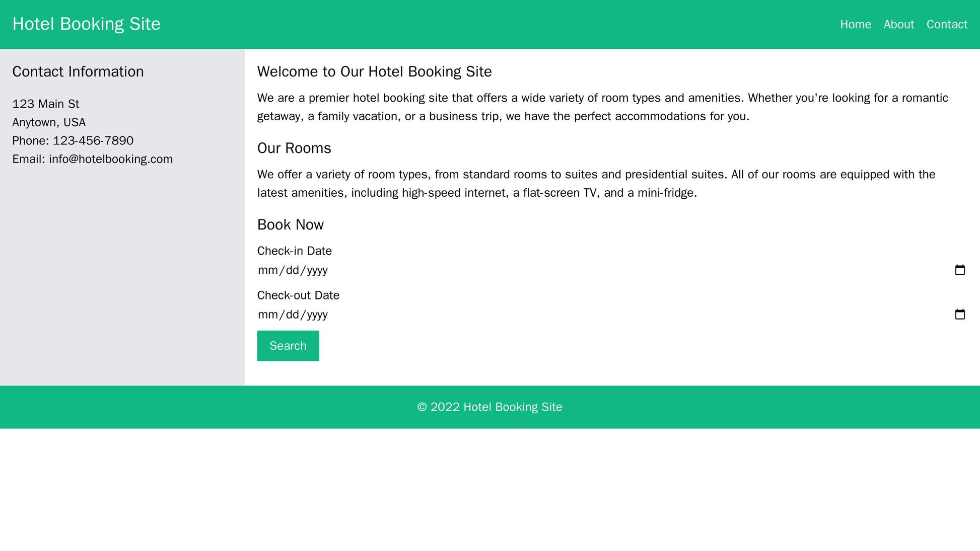
Task: Toggle visibility of Our Rooms section
Action: (x=294, y=148)
